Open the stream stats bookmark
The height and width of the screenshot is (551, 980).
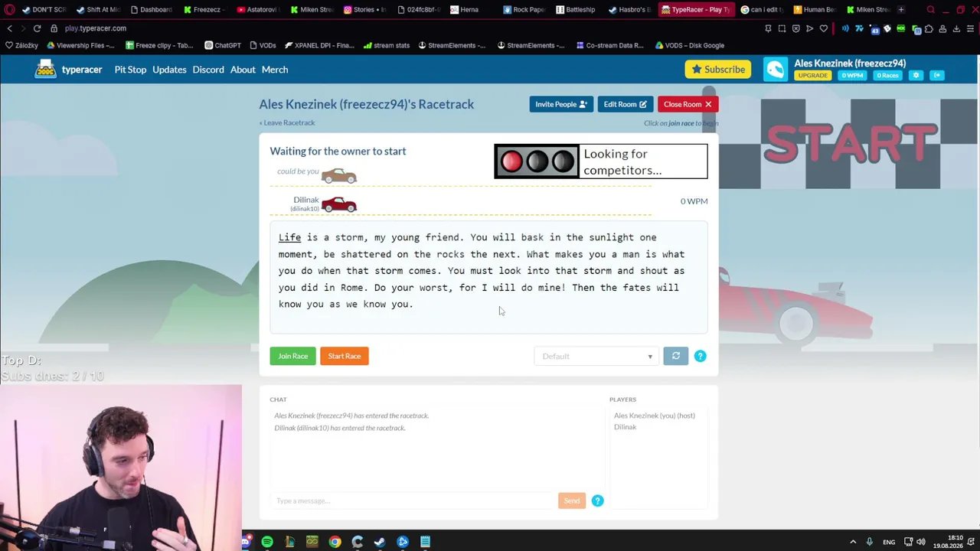(x=387, y=45)
